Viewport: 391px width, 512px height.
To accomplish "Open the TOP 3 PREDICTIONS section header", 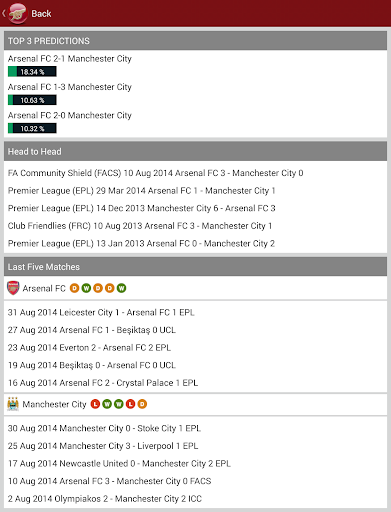I will tap(195, 41).
